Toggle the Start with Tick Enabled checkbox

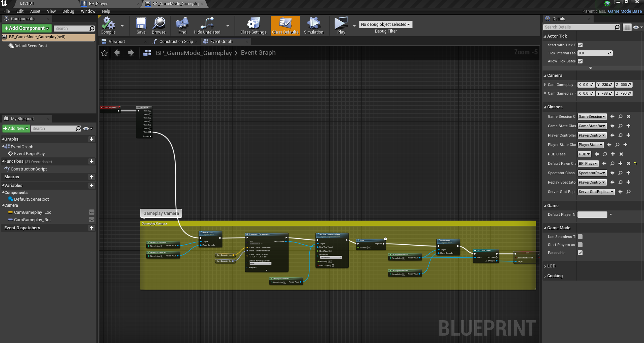coord(580,45)
